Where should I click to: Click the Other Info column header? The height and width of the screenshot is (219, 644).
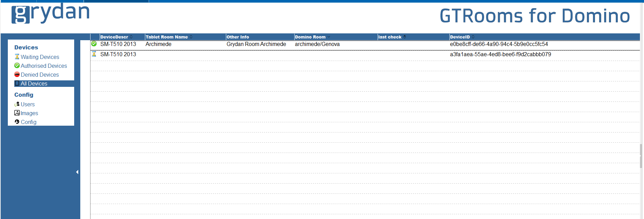[238, 37]
